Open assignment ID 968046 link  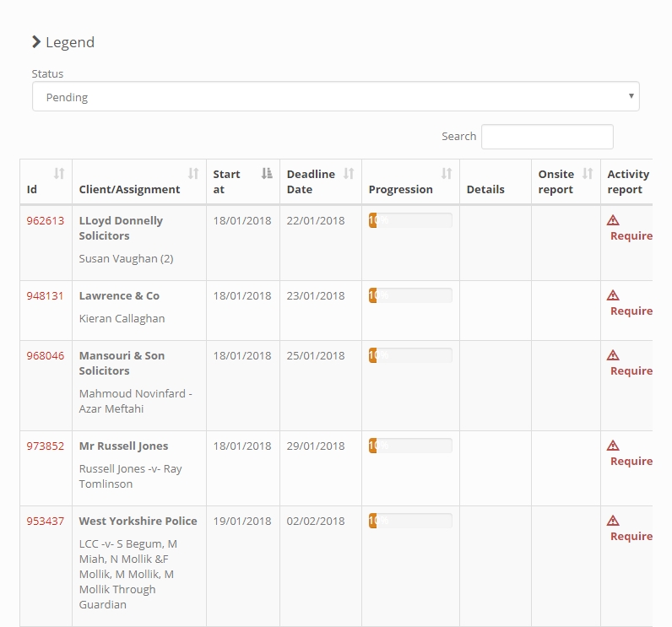(x=45, y=356)
